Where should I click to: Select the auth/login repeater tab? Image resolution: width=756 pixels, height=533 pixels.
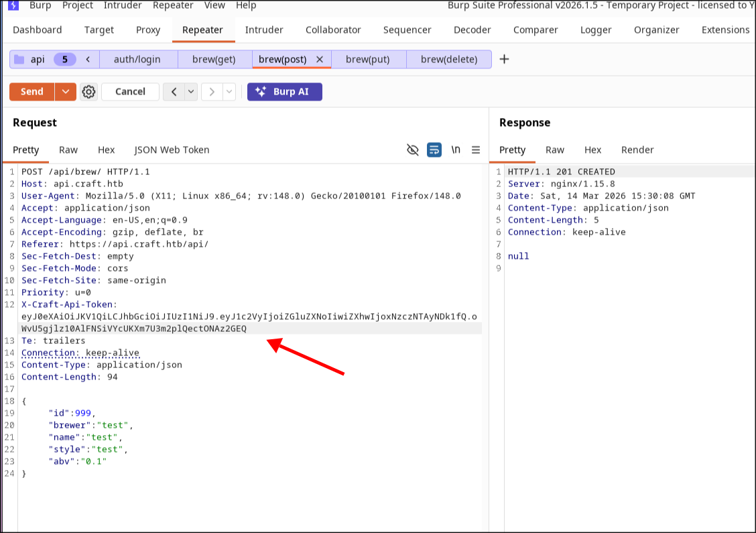(137, 59)
